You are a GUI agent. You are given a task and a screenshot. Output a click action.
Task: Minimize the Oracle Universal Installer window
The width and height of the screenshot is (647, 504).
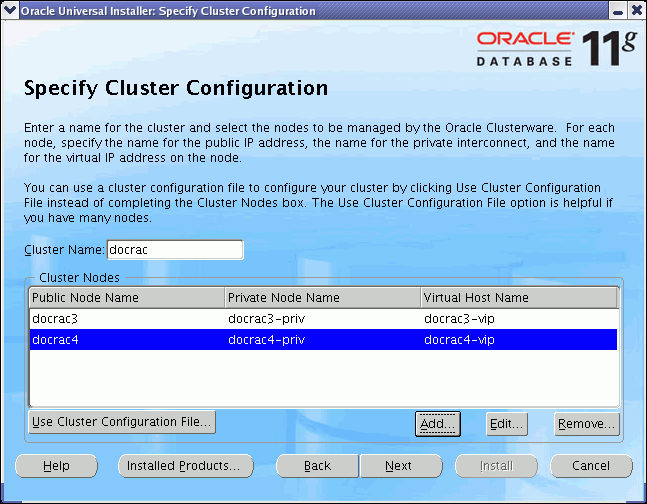click(x=619, y=10)
